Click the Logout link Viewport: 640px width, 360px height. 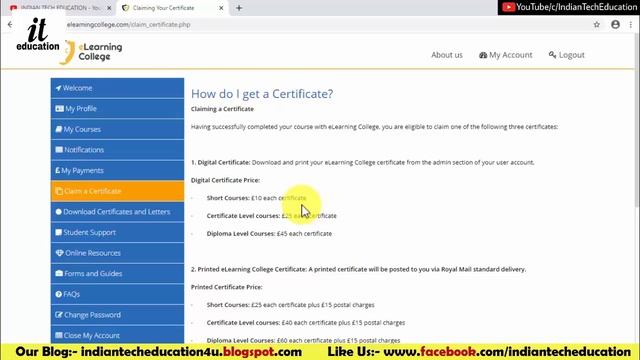coord(567,55)
